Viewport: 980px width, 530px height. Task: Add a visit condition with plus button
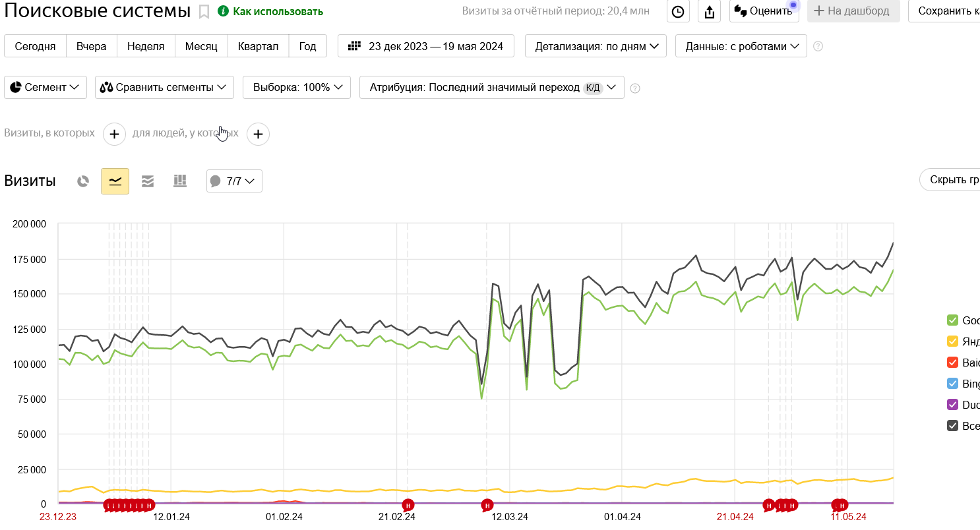[114, 134]
